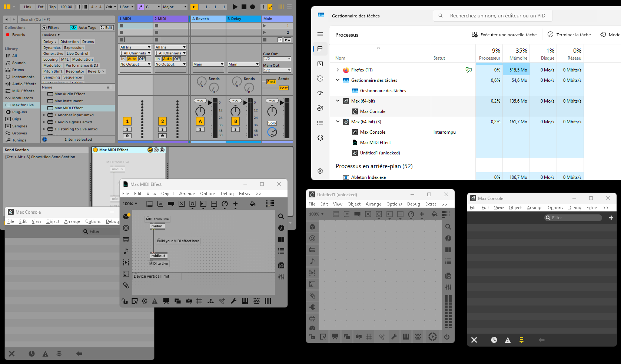The height and width of the screenshot is (364, 621).
Task: Click Terminer la tâche in Task Manager
Action: [569, 34]
